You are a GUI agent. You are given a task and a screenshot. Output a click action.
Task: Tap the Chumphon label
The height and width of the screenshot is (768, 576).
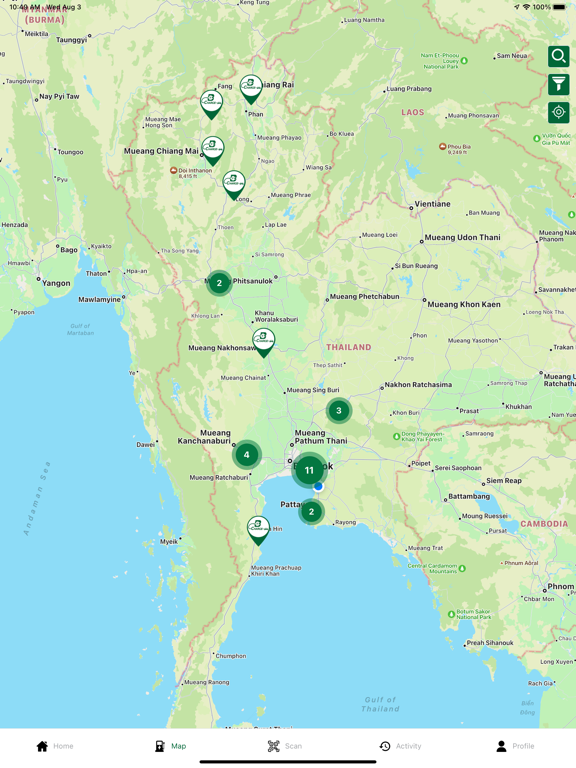coord(231,656)
